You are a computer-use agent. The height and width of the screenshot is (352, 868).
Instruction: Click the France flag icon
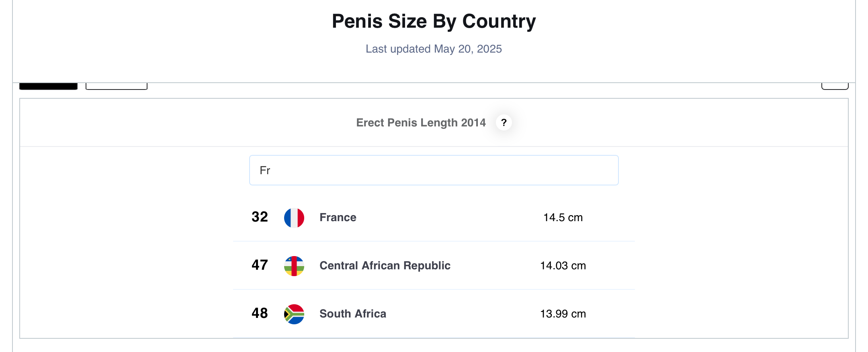tap(294, 218)
